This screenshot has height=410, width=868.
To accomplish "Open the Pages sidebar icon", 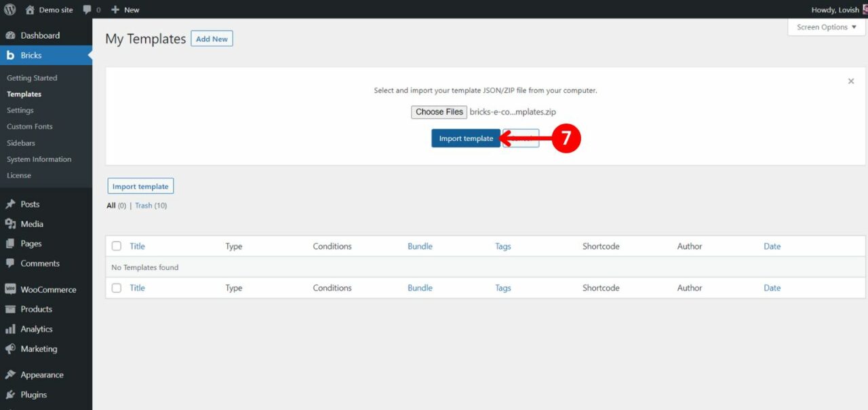I will (12, 243).
